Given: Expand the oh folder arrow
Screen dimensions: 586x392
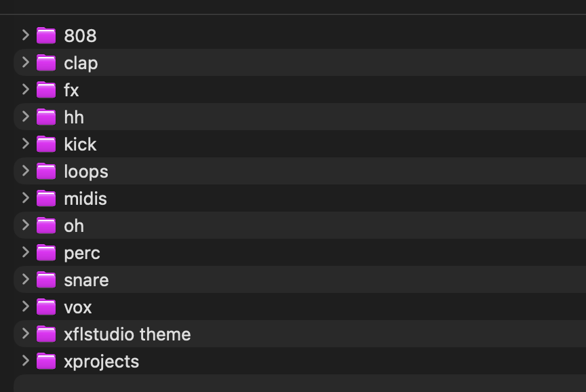Looking at the screenshot, I should [x=25, y=225].
